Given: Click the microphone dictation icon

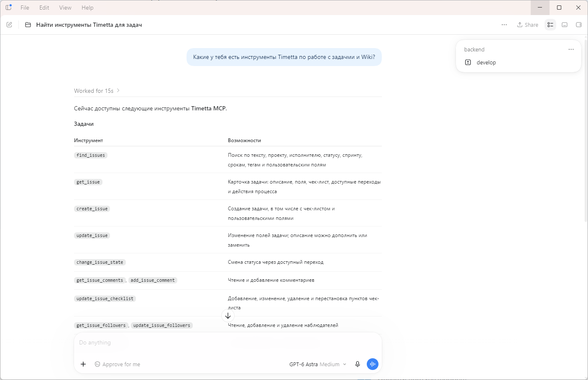Looking at the screenshot, I should point(358,364).
